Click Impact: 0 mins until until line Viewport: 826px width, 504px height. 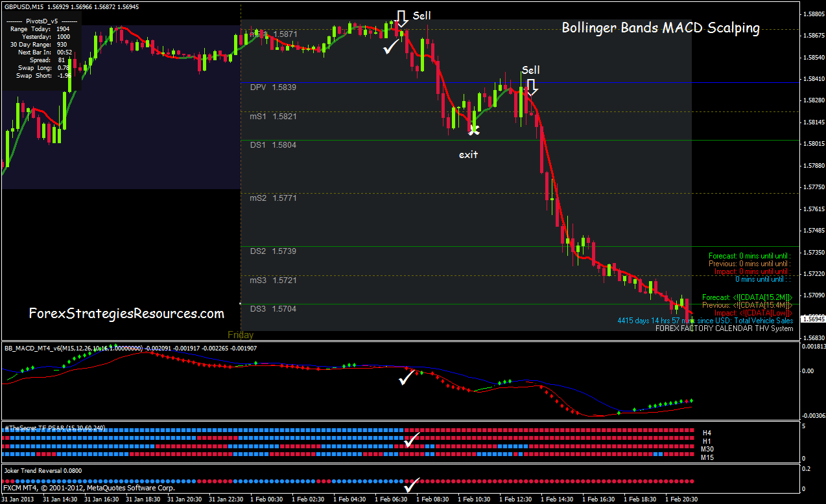click(751, 271)
